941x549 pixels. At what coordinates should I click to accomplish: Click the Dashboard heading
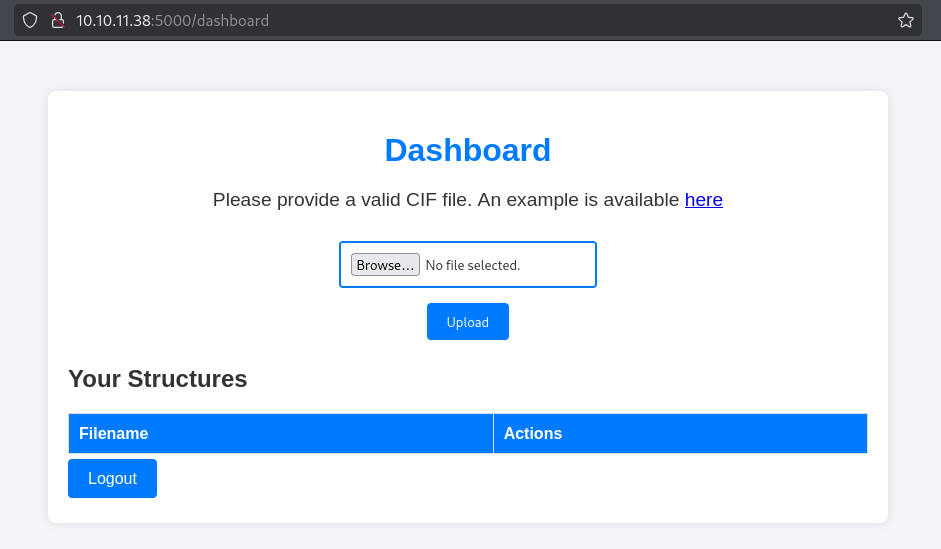[x=467, y=150]
